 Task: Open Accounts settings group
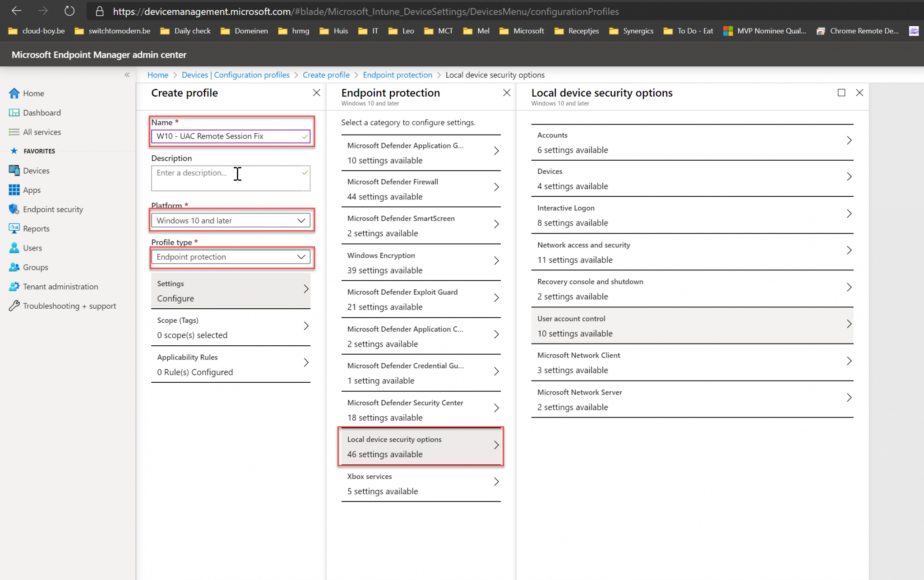(692, 142)
